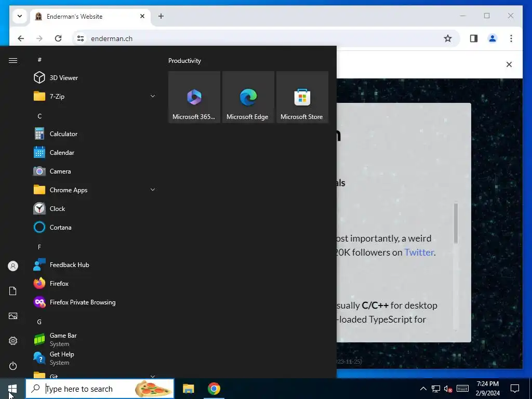Open File Explorer from the taskbar
532x399 pixels.
pos(188,389)
